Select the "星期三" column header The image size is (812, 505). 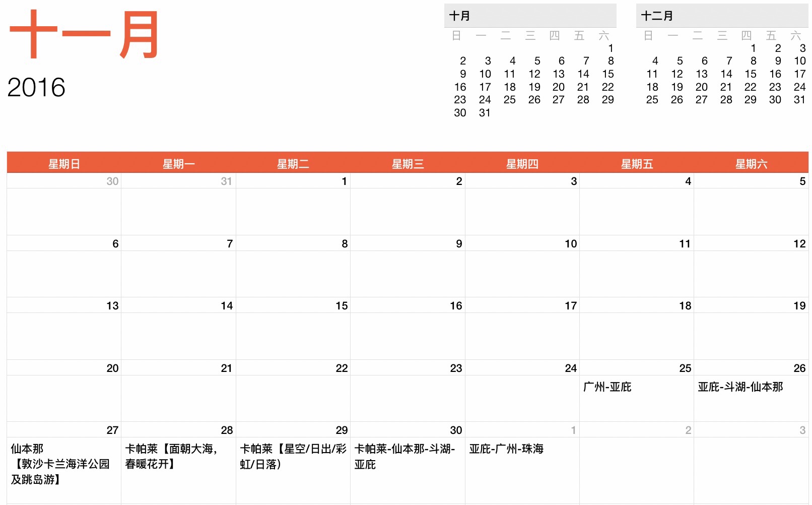[x=408, y=164]
